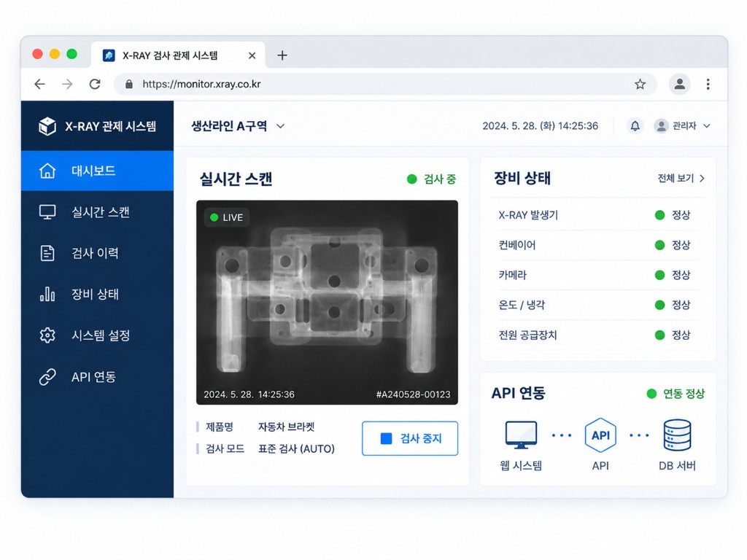Click the 제품명 field label
Viewport: 747px width, 560px height.
219,427
